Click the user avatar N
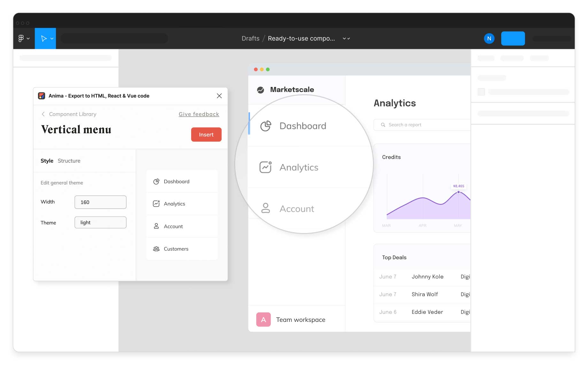The width and height of the screenshot is (588, 365). (x=489, y=38)
